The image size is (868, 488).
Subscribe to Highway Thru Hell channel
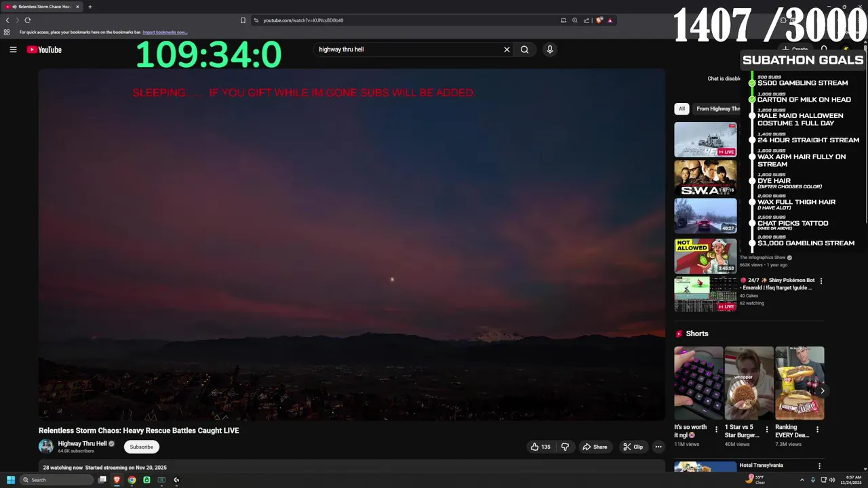point(142,447)
